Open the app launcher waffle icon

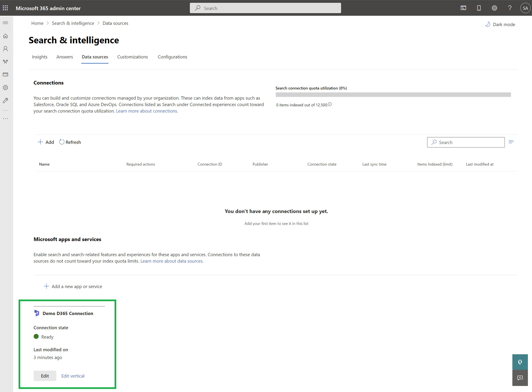pos(5,8)
